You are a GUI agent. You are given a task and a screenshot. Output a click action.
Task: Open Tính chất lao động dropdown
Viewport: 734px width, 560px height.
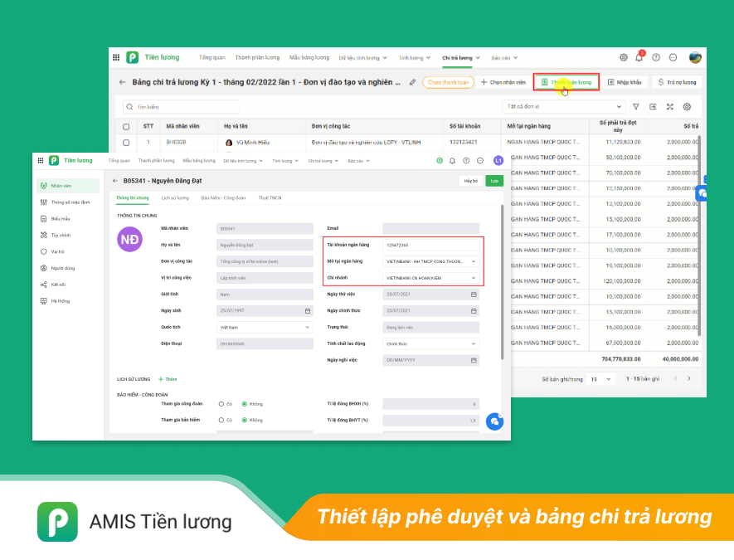click(x=430, y=343)
